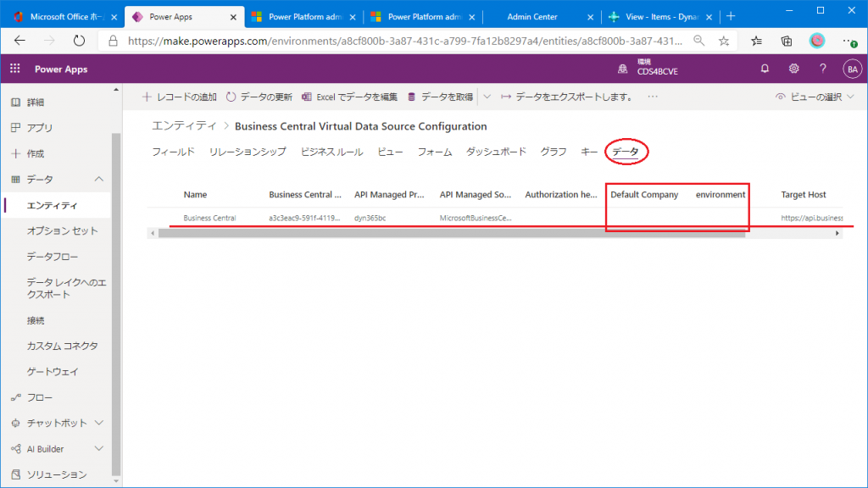Select カスタム コネクタ in navigation
The height and width of the screenshot is (488, 868).
coord(62,346)
